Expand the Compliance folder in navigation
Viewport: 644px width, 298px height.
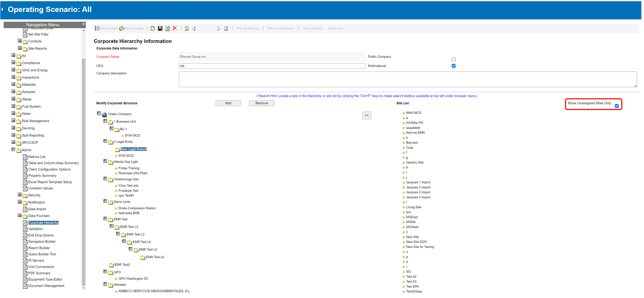click(x=13, y=63)
